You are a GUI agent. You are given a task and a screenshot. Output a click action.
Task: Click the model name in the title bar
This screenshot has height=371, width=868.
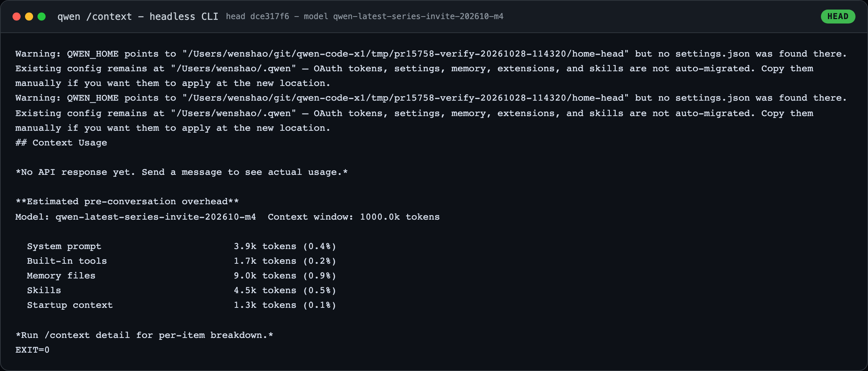418,17
